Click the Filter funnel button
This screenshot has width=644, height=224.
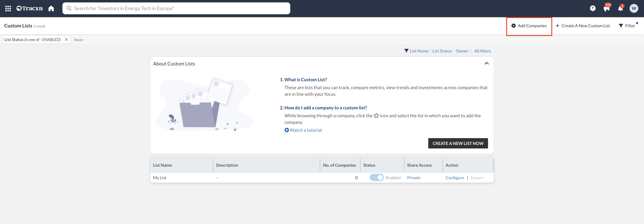coord(627,26)
